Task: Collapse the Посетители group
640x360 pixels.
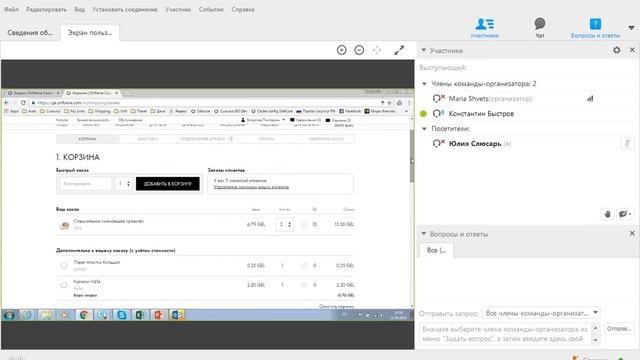Action: pyautogui.click(x=424, y=129)
